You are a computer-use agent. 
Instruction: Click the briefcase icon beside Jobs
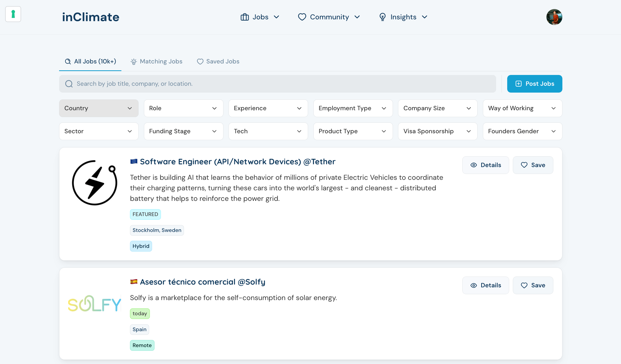pyautogui.click(x=245, y=17)
